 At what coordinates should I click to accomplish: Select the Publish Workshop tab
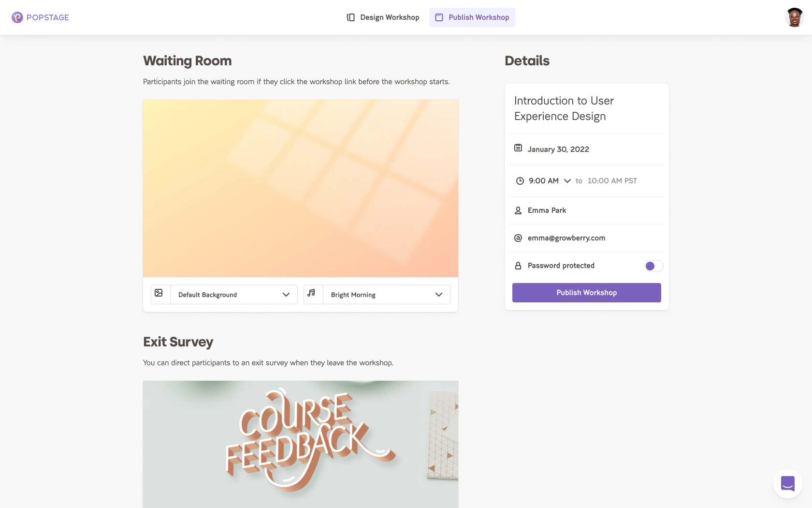click(472, 17)
